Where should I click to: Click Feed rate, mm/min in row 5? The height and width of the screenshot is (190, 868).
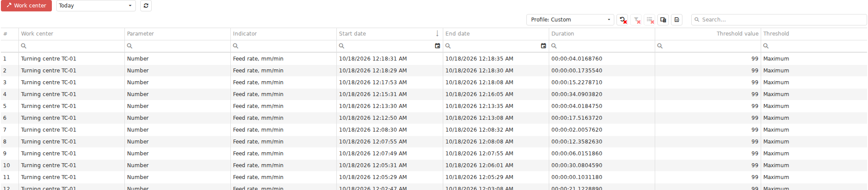(258, 106)
